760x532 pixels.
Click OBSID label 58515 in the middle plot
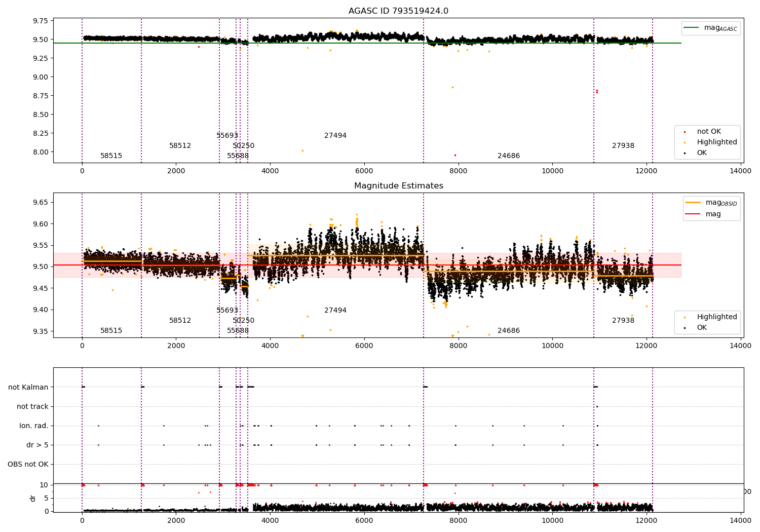pyautogui.click(x=111, y=331)
